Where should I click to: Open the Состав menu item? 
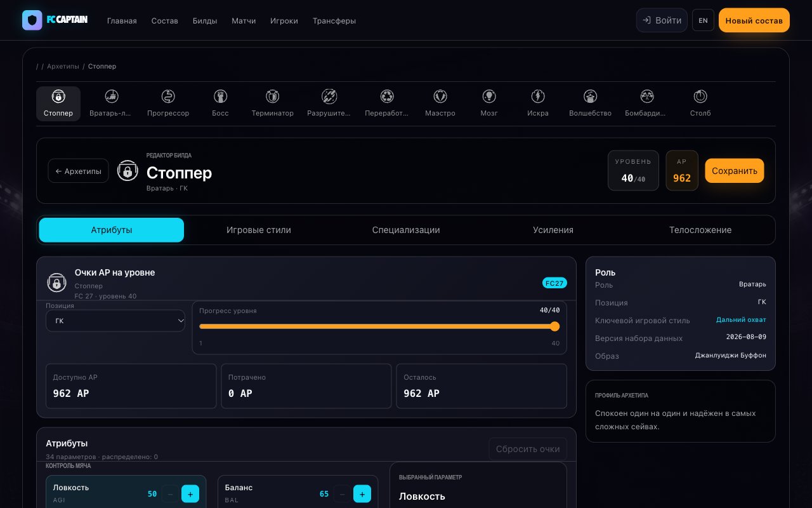[165, 21]
